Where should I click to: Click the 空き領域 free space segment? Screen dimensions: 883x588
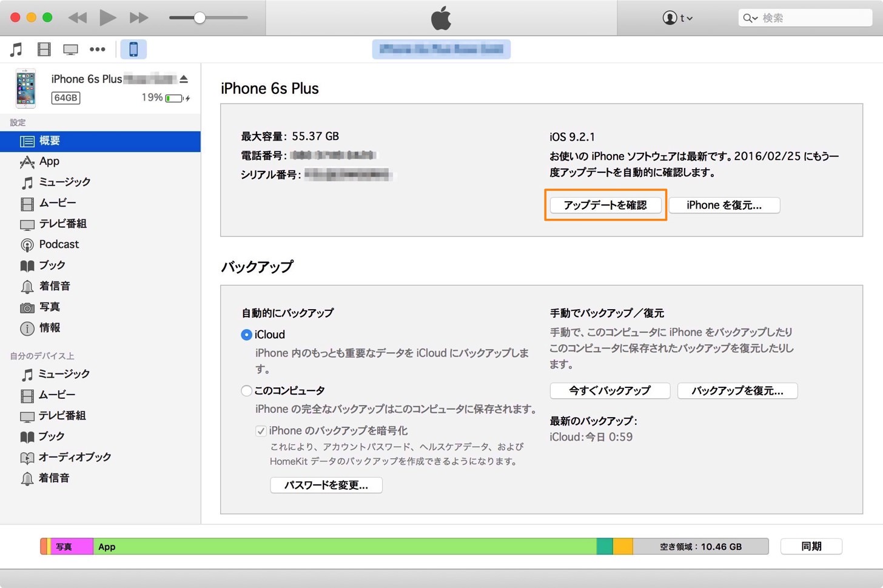coord(700,546)
